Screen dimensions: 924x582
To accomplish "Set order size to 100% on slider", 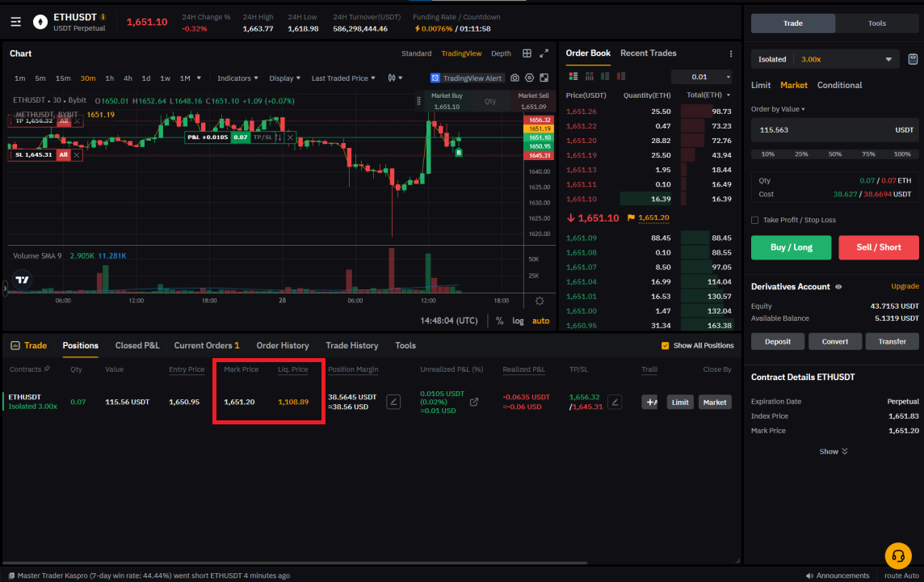I will click(901, 154).
